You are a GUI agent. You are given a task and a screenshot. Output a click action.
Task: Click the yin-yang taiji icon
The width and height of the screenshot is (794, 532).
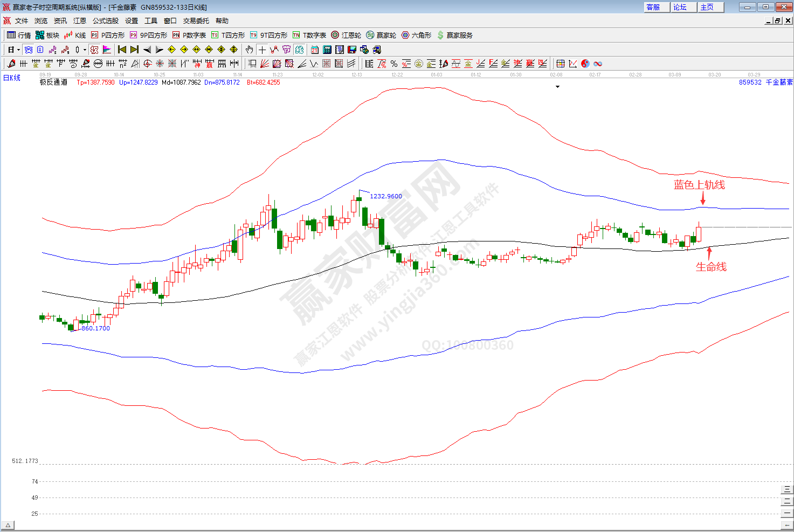click(x=585, y=64)
